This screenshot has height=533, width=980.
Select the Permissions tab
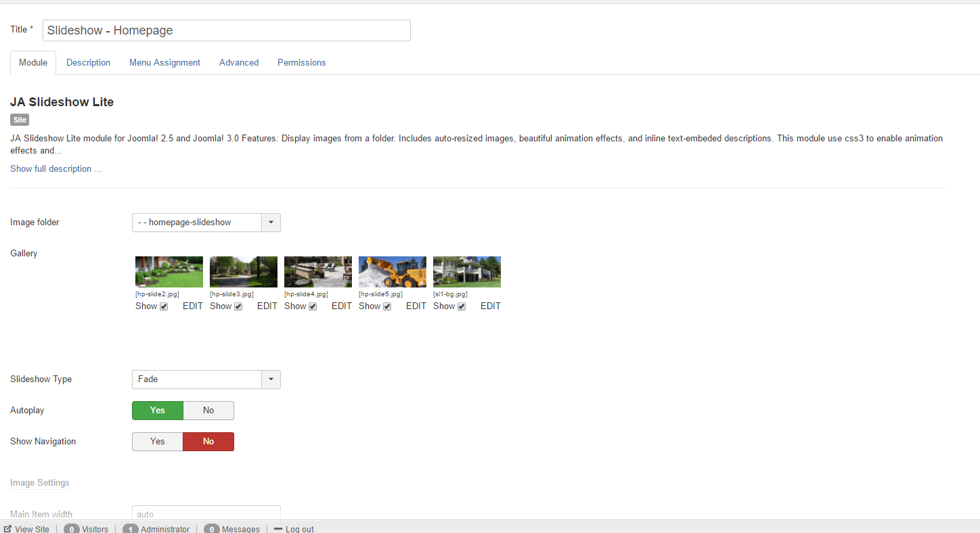[302, 62]
